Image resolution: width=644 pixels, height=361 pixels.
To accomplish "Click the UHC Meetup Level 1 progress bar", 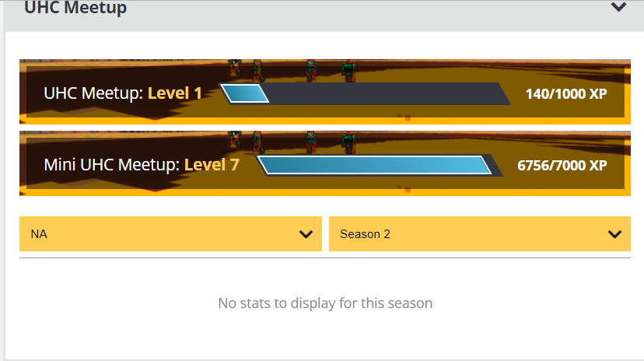I will (x=366, y=93).
